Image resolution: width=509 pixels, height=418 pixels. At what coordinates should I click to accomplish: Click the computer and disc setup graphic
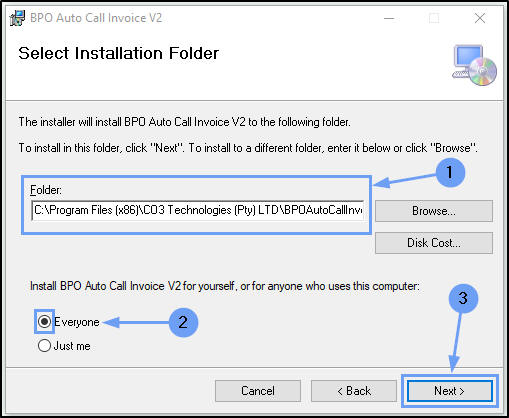[474, 65]
